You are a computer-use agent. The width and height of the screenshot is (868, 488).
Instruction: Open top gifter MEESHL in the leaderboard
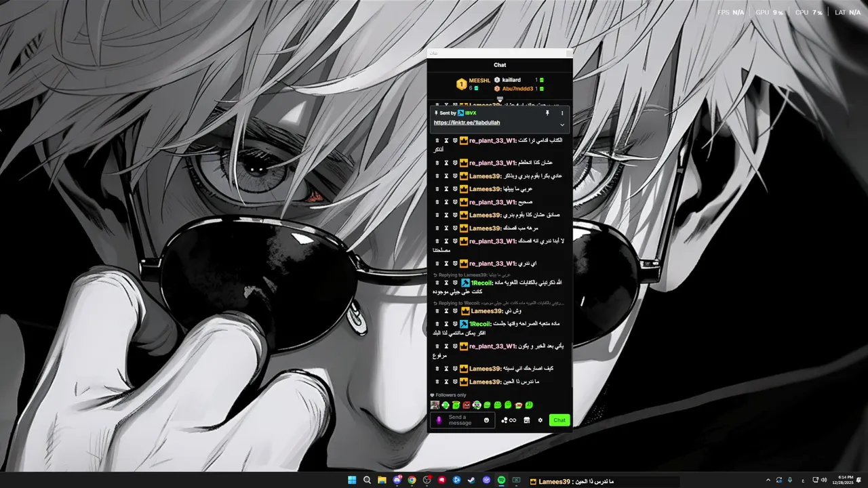(x=479, y=80)
